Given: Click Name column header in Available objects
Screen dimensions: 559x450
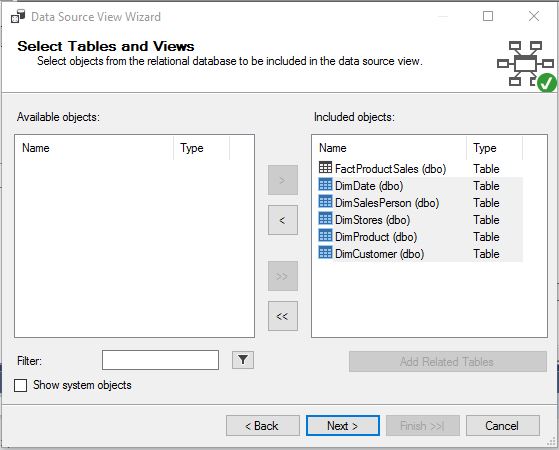Looking at the screenshot, I should [94, 148].
